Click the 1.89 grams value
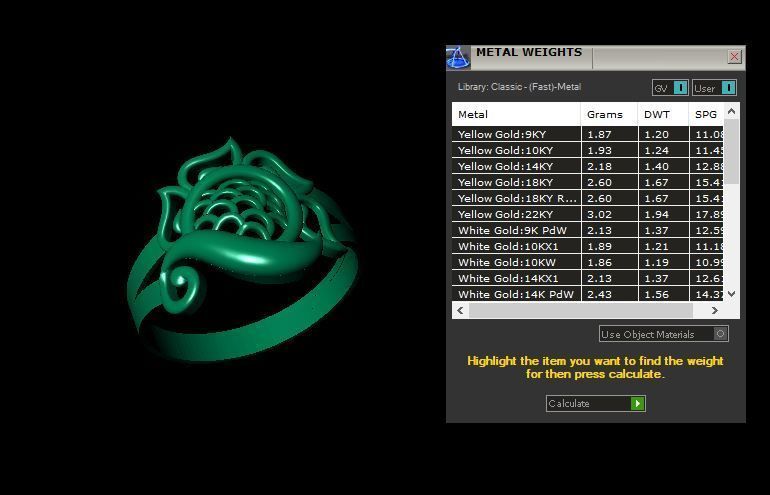Viewport: 770px width, 495px height. 599,247
